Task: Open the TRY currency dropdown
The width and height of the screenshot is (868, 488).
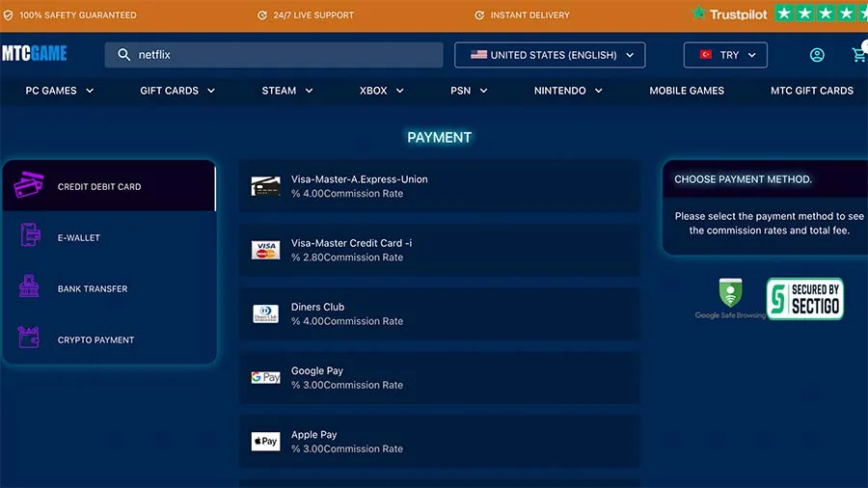Action: 725,55
